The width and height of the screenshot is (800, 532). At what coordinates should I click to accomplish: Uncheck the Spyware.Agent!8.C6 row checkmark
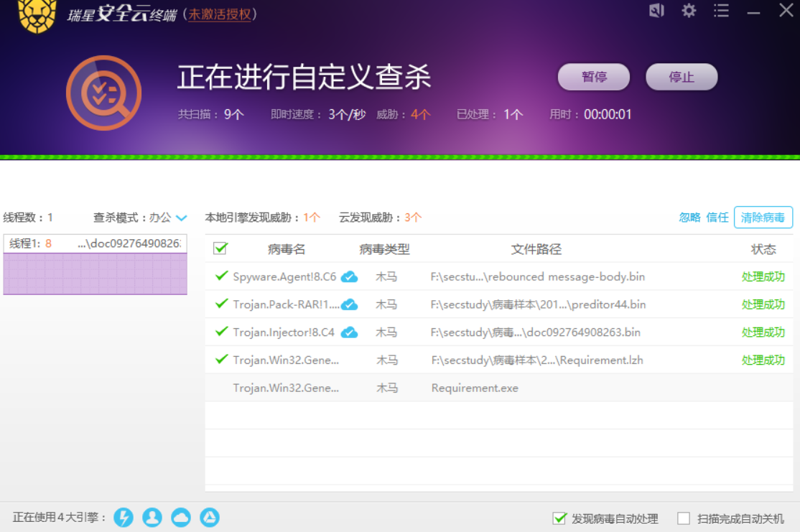coord(221,276)
